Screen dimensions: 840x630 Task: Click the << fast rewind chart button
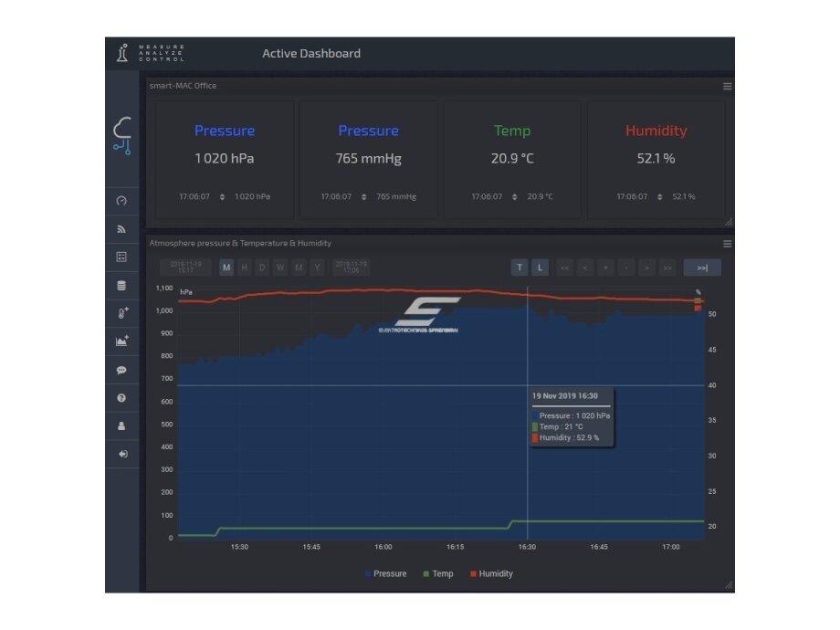[x=564, y=268]
